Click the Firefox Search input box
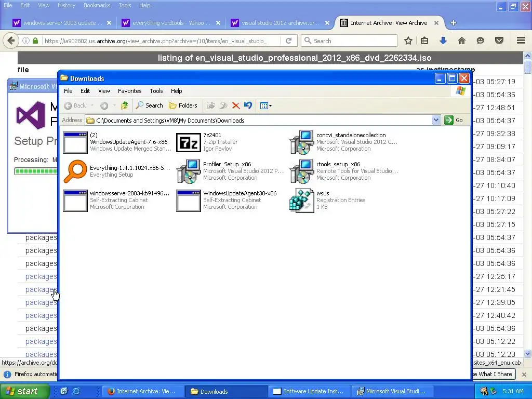The image size is (532, 399). [x=350, y=41]
